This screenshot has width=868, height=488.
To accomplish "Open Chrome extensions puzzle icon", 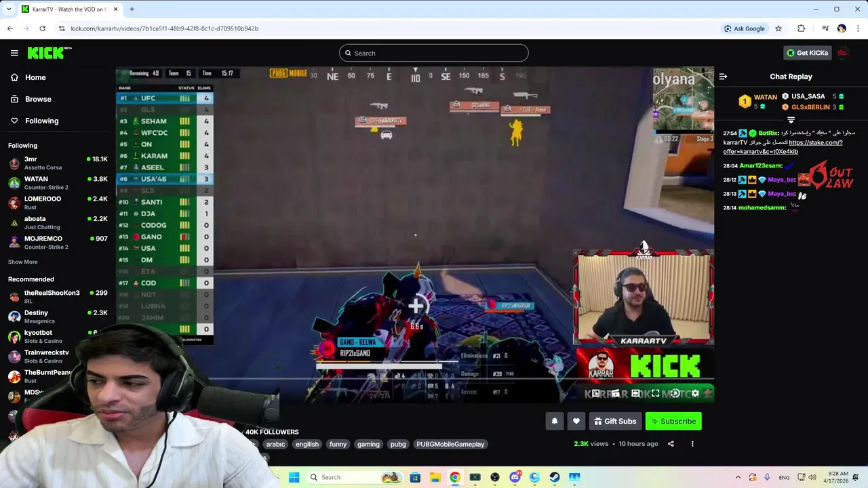I will [801, 28].
